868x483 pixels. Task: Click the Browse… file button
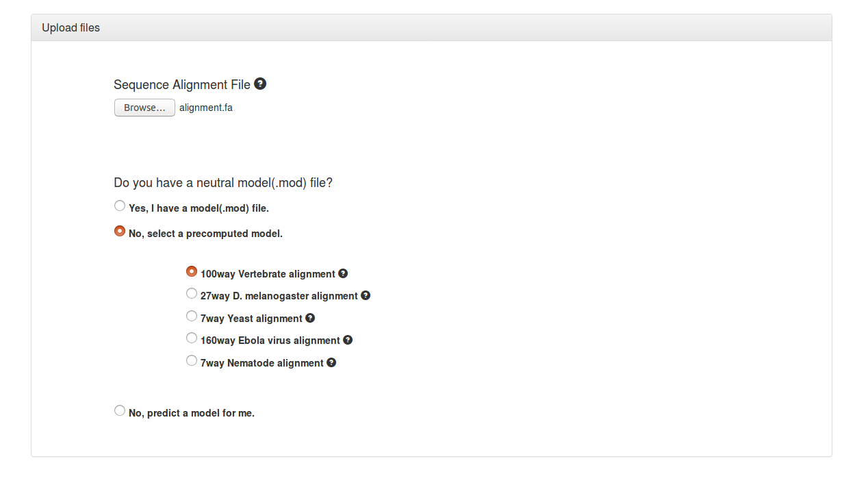[x=144, y=108]
